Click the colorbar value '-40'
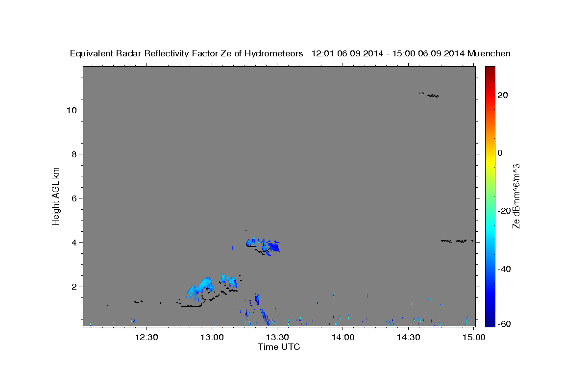Screen dimensions: 588x392 pos(504,269)
